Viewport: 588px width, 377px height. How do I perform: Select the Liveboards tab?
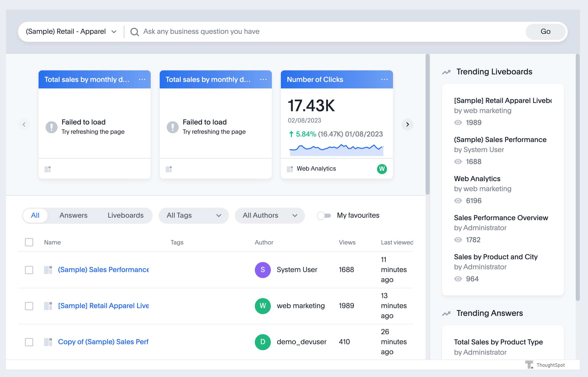tap(125, 215)
